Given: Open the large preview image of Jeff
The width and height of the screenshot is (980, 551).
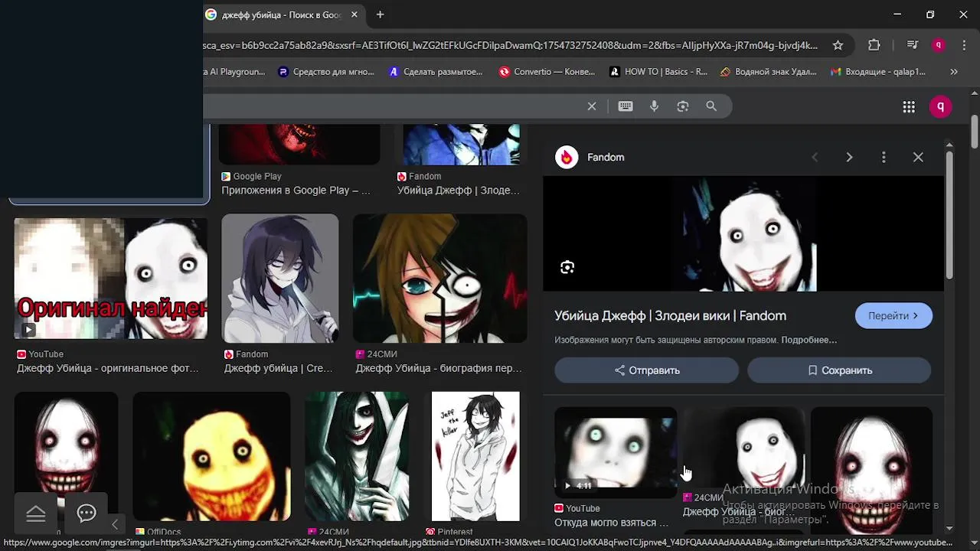Looking at the screenshot, I should (x=743, y=234).
